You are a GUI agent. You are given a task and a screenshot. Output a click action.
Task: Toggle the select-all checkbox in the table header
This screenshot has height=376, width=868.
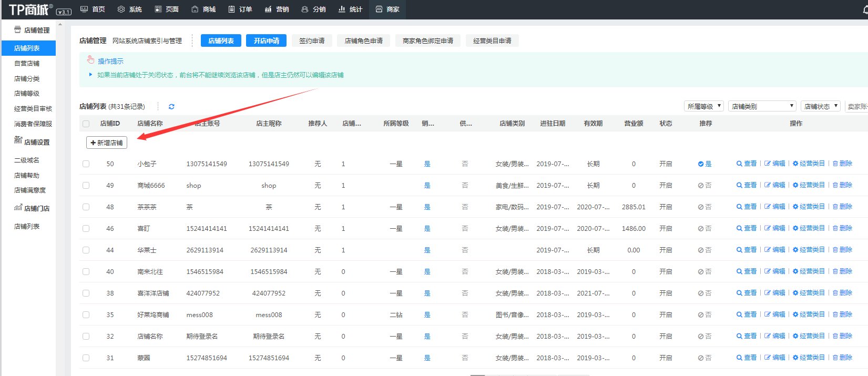pos(86,124)
